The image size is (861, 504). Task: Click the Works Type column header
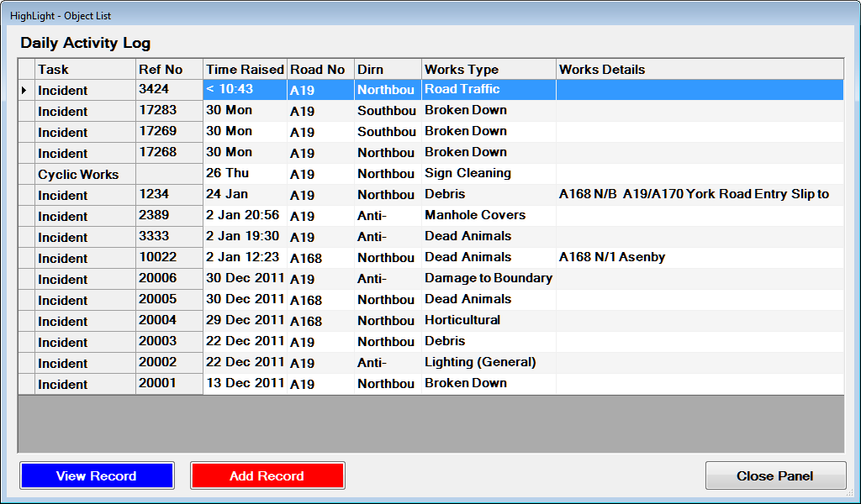(x=489, y=69)
